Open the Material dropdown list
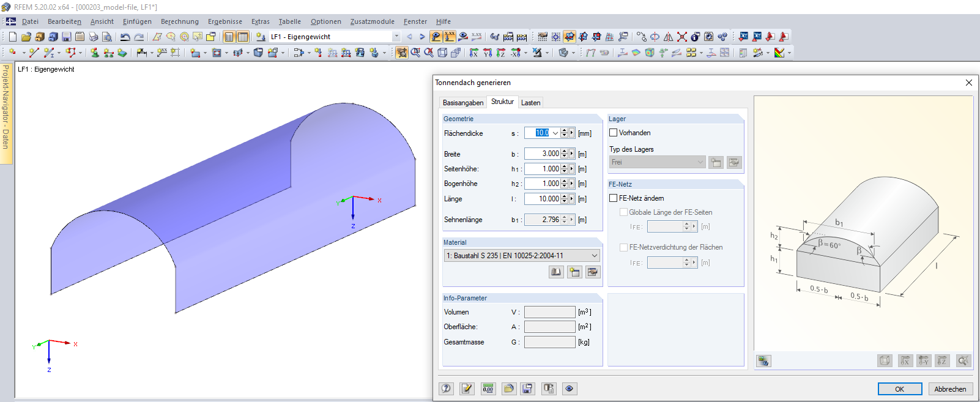Viewport: 980px width, 402px height. [594, 256]
